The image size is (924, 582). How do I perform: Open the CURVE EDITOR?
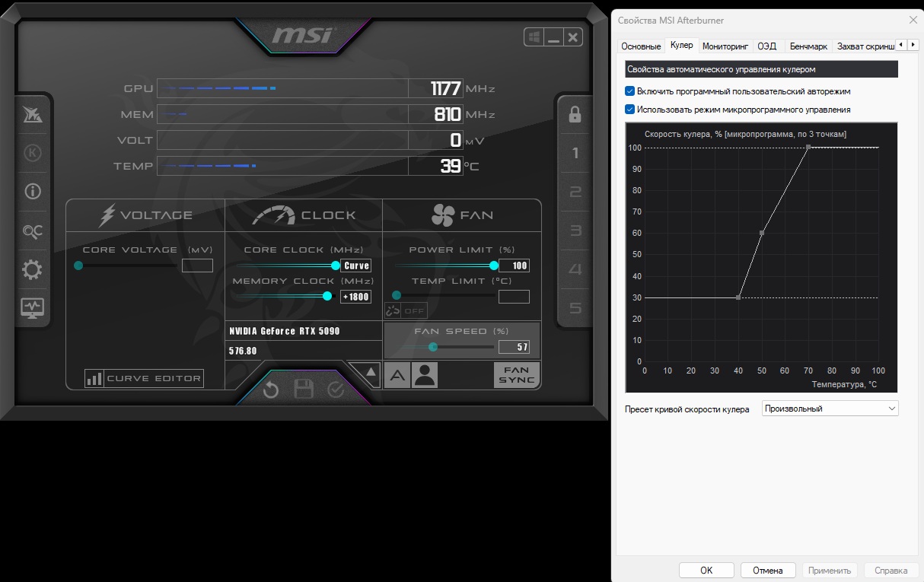pos(144,378)
